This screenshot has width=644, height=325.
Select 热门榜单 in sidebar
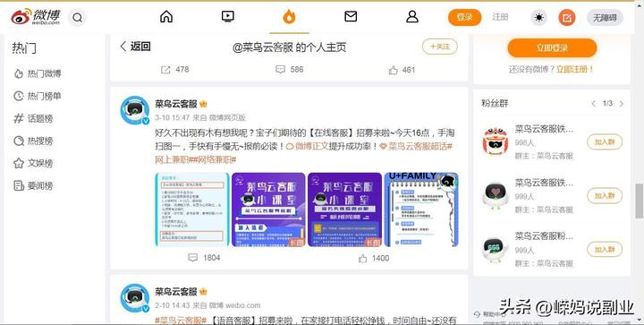tap(38, 96)
